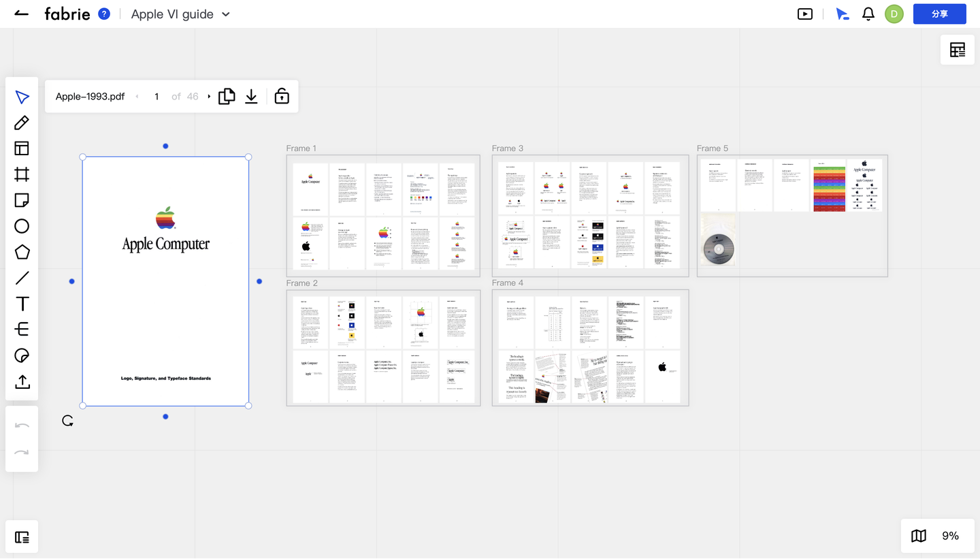Select the Circle shape tool
The image size is (980, 559).
22,226
